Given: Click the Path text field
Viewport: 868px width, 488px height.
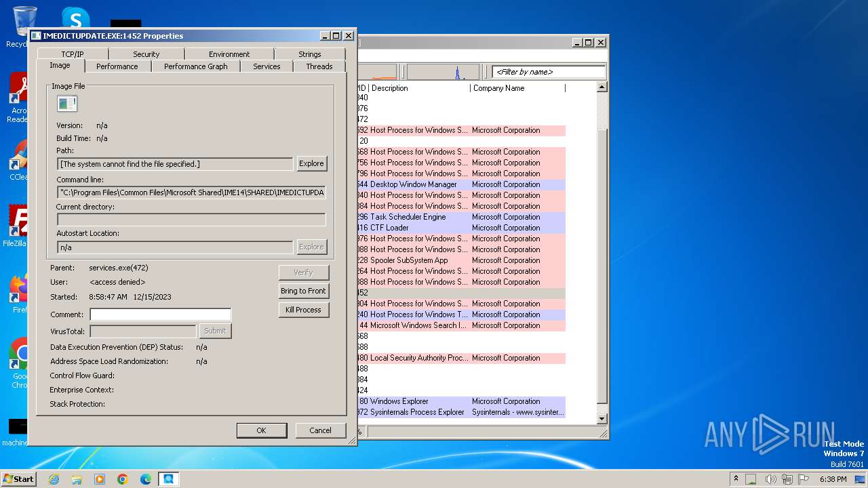Looking at the screenshot, I should (x=175, y=164).
